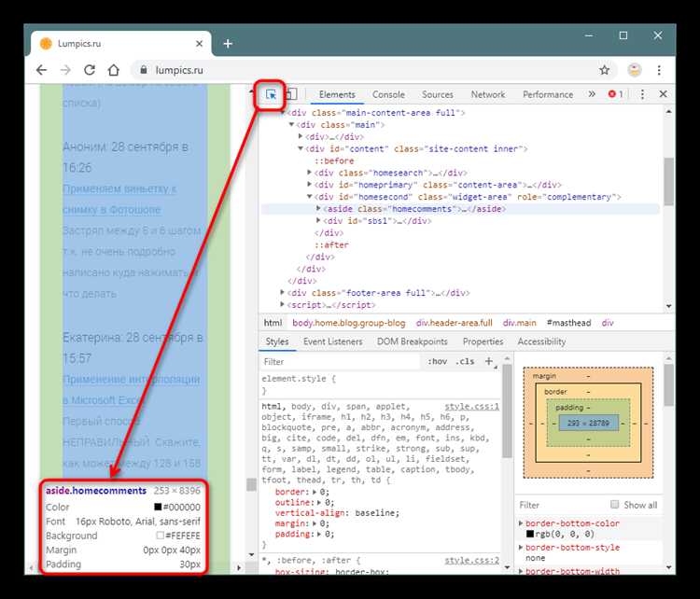Open the DevTools three-dot menu
Viewport: 700px width, 599px height.
tap(642, 94)
